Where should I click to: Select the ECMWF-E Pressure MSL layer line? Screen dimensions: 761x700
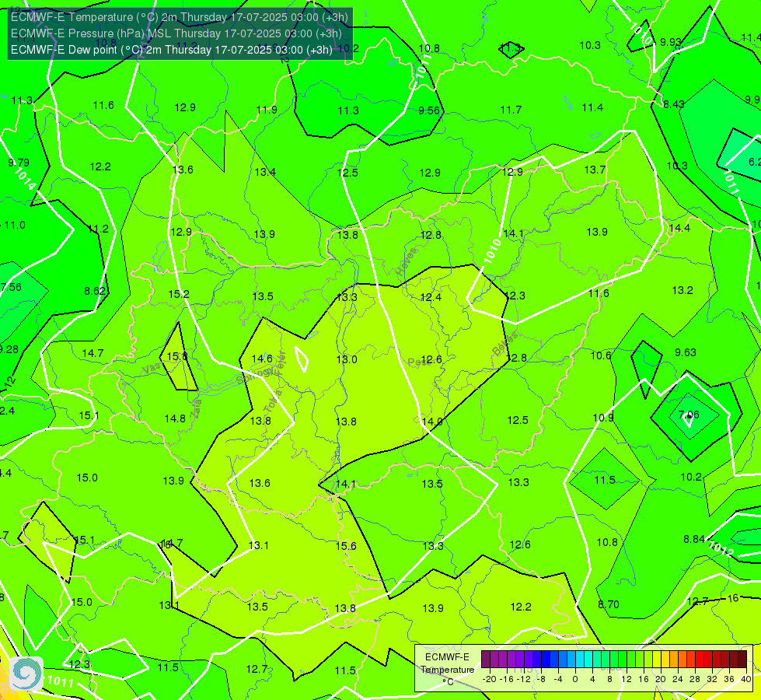[x=176, y=33]
